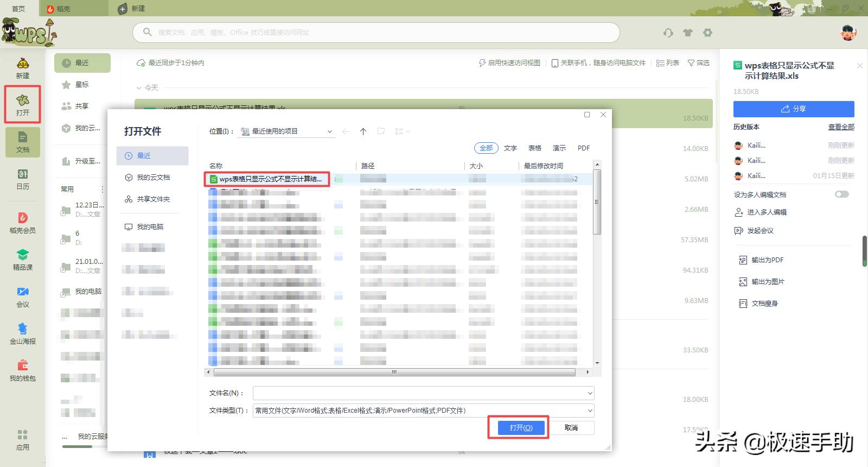This screenshot has height=467, width=868.
Task: Click the dialog vertical scrollbar thumb
Action: [597, 202]
